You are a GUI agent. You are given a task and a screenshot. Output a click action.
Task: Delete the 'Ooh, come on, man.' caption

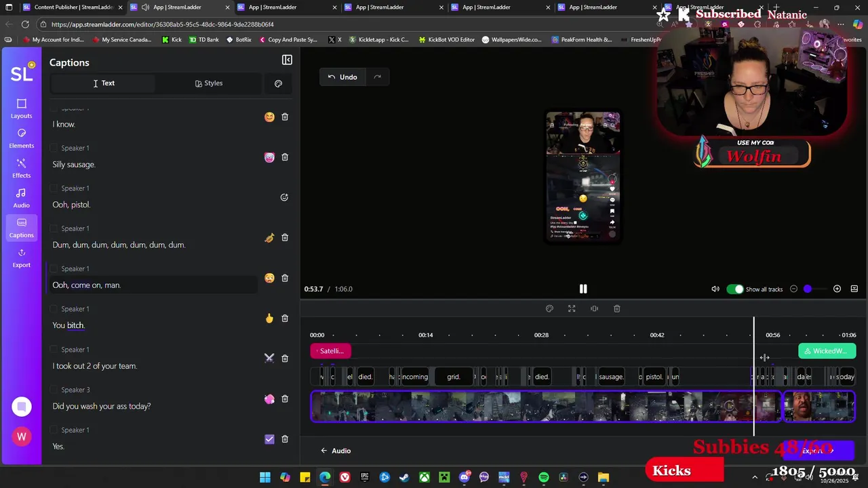coord(285,278)
